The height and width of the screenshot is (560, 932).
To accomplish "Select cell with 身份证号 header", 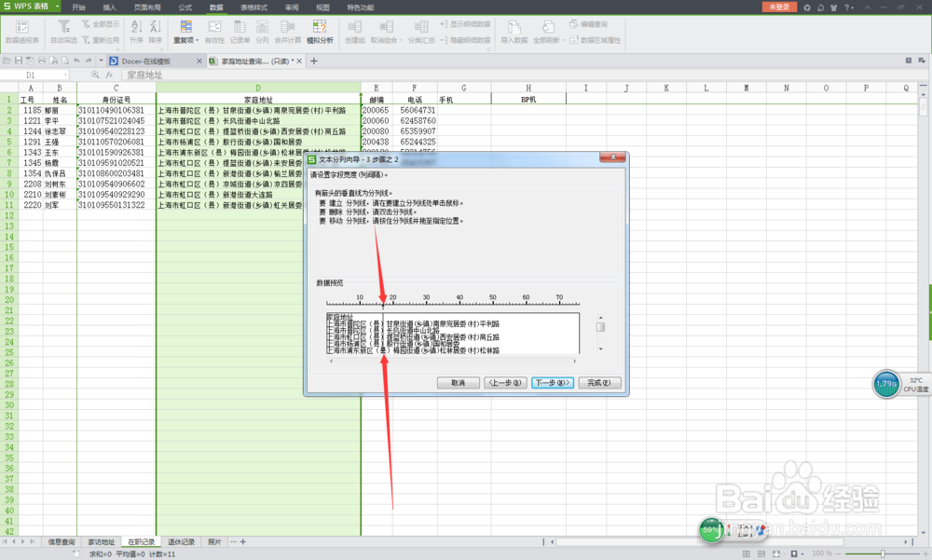I will pyautogui.click(x=116, y=100).
